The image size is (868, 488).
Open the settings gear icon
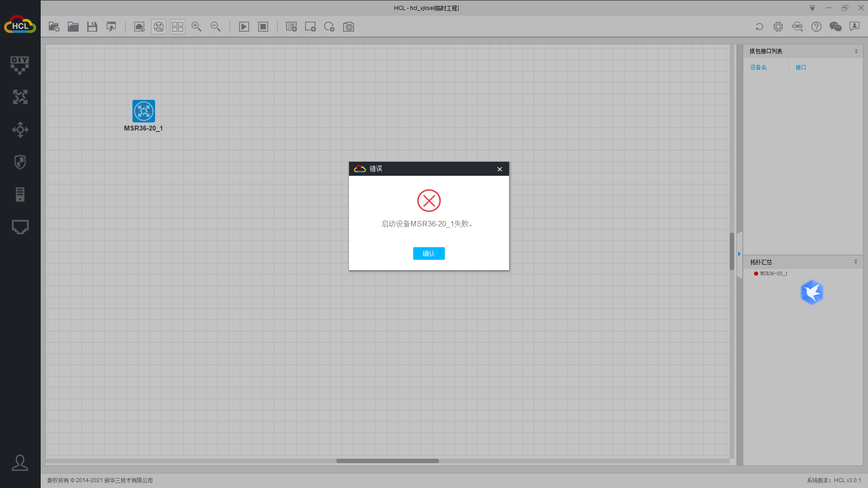point(778,27)
